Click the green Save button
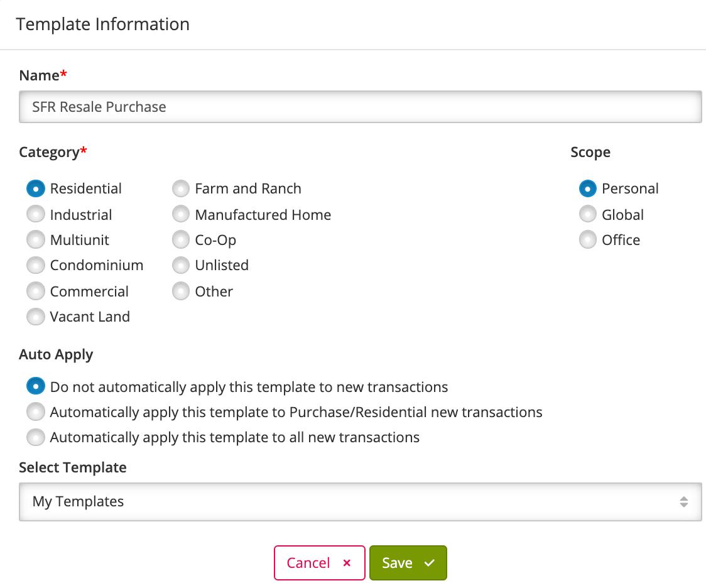Image resolution: width=706 pixels, height=588 pixels. [x=408, y=563]
